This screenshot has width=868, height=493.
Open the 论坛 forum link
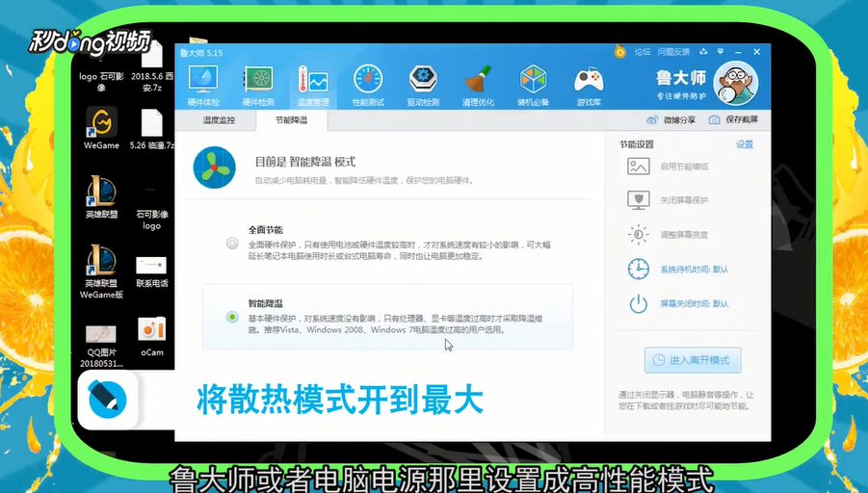tap(643, 52)
